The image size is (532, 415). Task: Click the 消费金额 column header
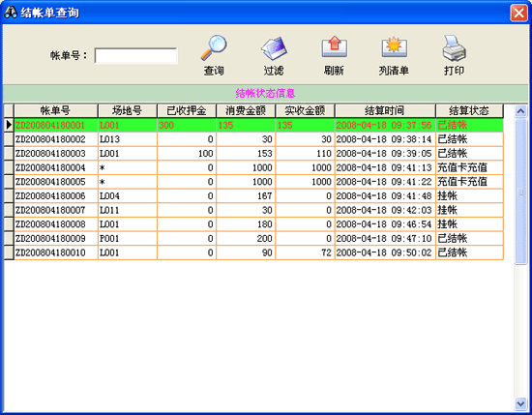(246, 110)
